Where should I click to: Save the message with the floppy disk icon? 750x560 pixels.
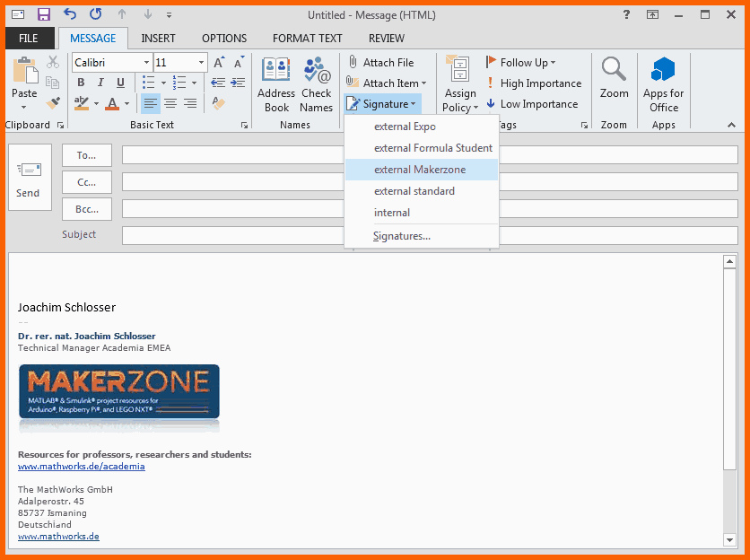click(44, 15)
